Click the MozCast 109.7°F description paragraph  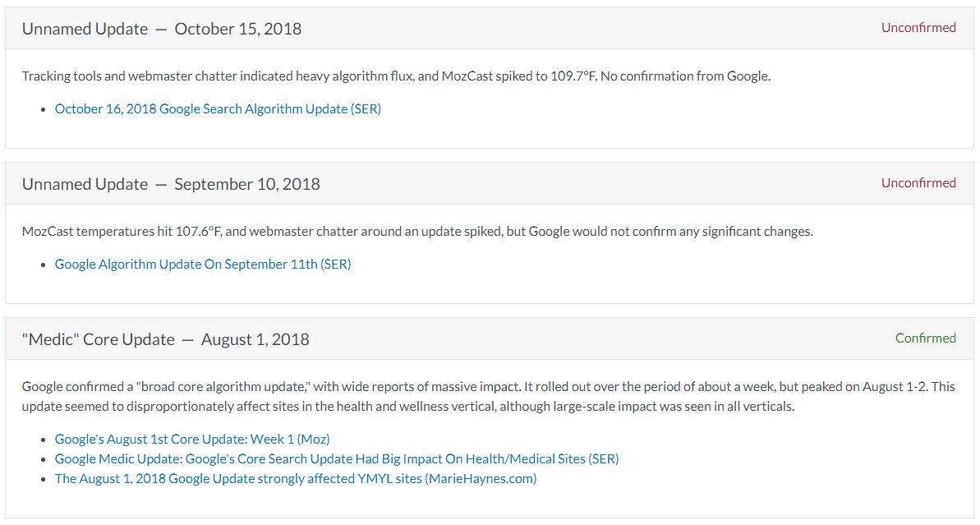pos(396,76)
